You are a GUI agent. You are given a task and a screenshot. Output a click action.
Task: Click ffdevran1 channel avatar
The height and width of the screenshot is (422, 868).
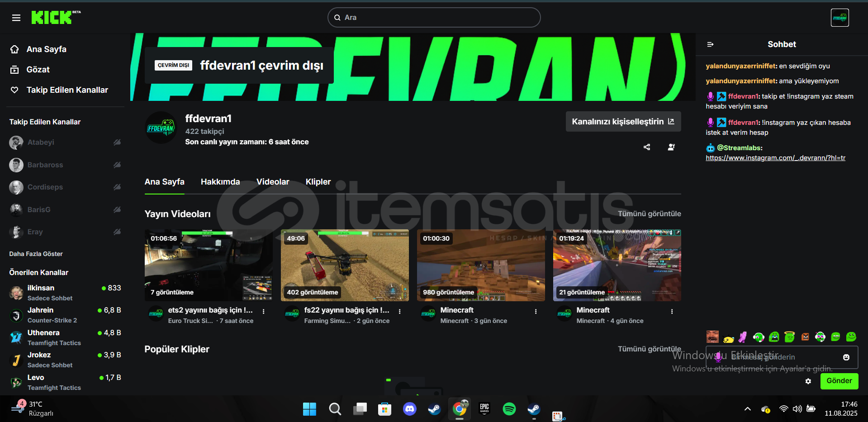161,128
